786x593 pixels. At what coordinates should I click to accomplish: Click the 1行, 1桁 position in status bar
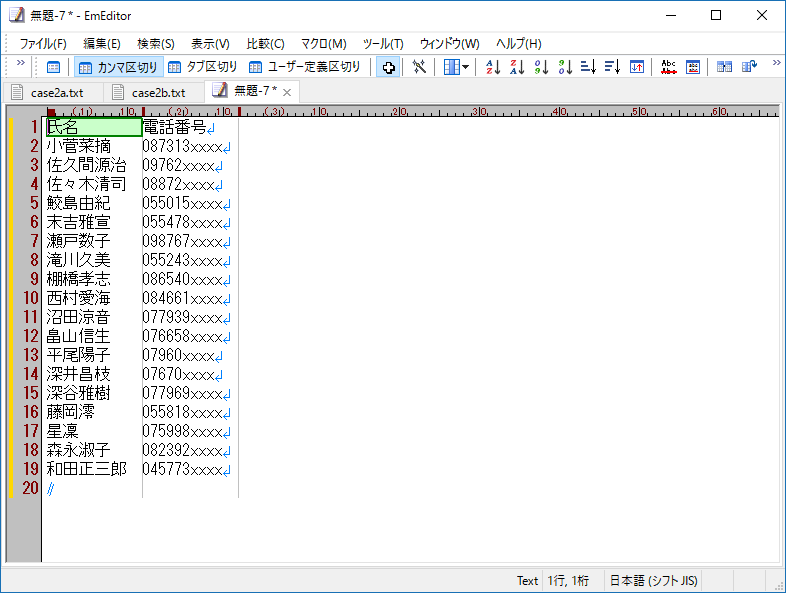568,580
